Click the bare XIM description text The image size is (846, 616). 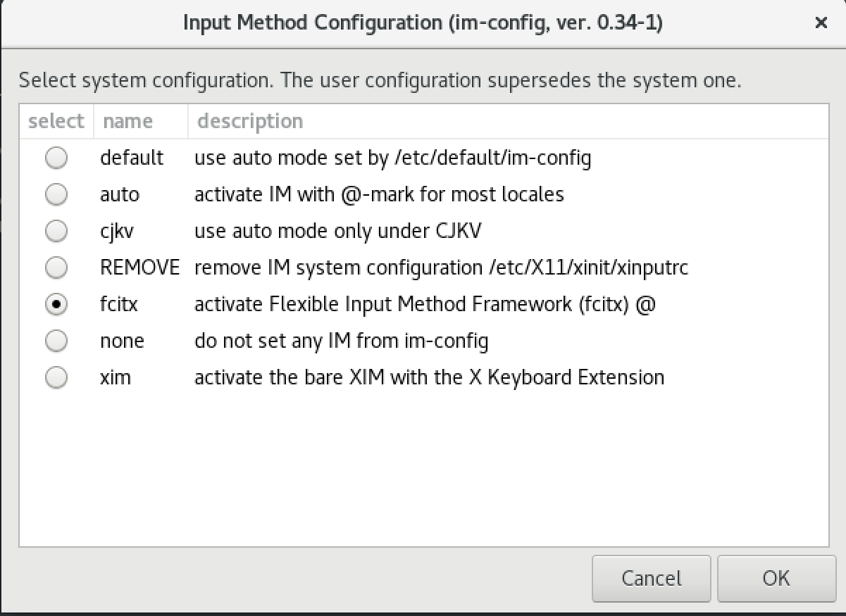[x=429, y=377]
